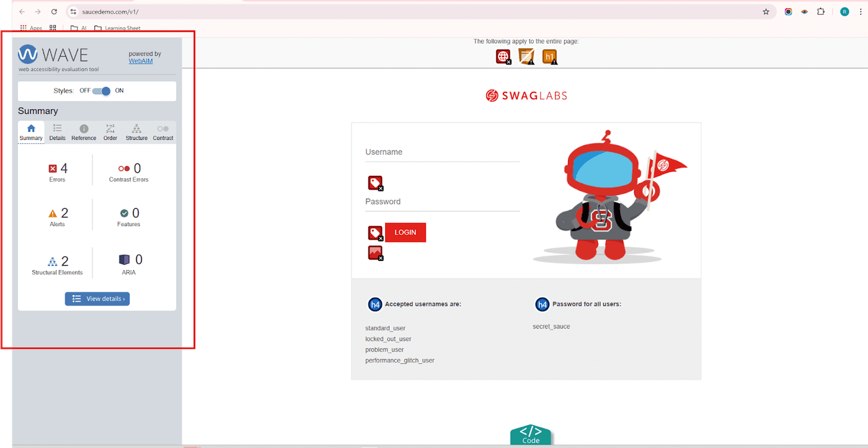Screen dimensions: 868x448
Task: Click the red LOGIN button
Action: tap(405, 232)
